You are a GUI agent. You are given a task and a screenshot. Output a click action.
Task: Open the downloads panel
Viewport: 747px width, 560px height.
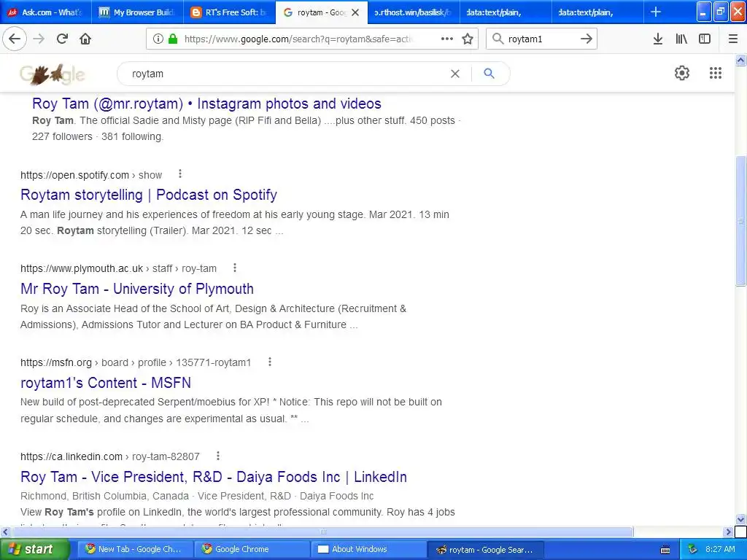click(658, 39)
